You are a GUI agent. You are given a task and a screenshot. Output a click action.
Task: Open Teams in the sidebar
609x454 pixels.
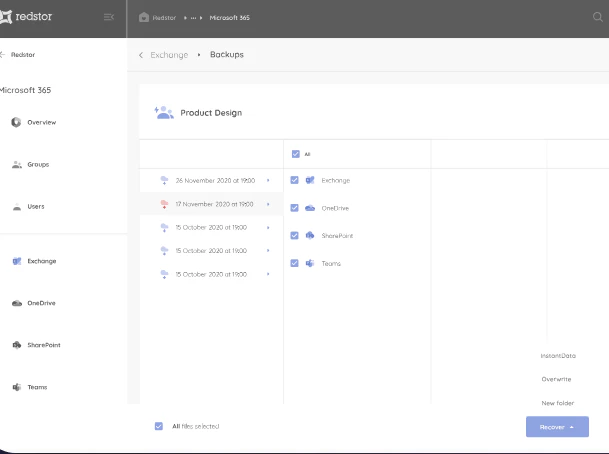click(37, 387)
